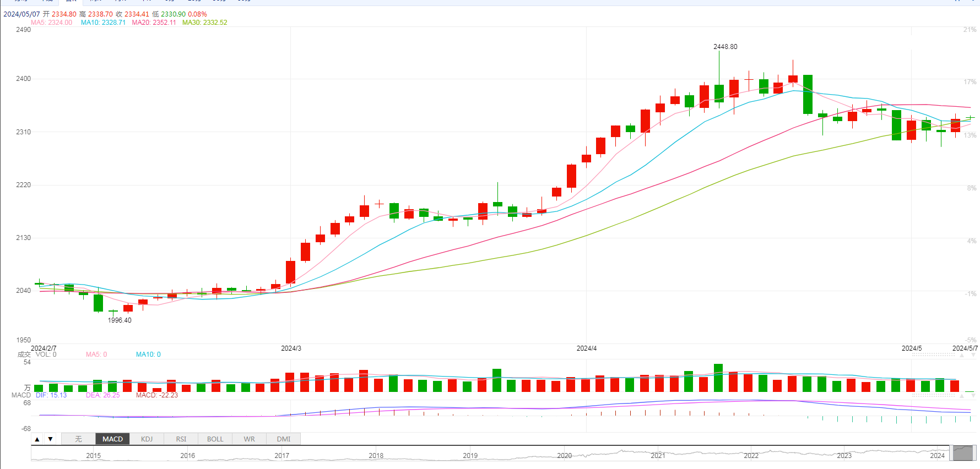Viewport: 980px width, 469px height.
Task: Click the 0.08% change value
Action: [x=198, y=14]
